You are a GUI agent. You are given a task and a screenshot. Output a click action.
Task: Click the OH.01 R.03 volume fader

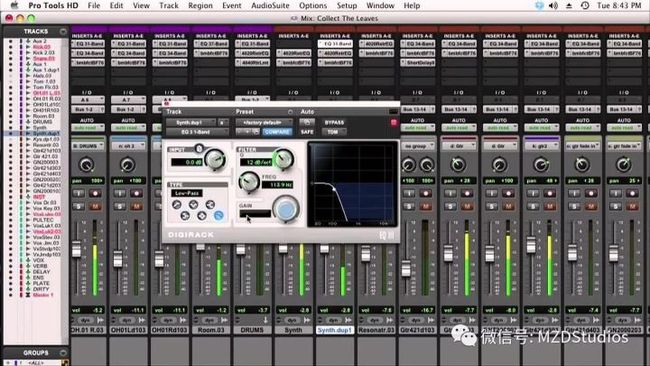tap(76, 250)
